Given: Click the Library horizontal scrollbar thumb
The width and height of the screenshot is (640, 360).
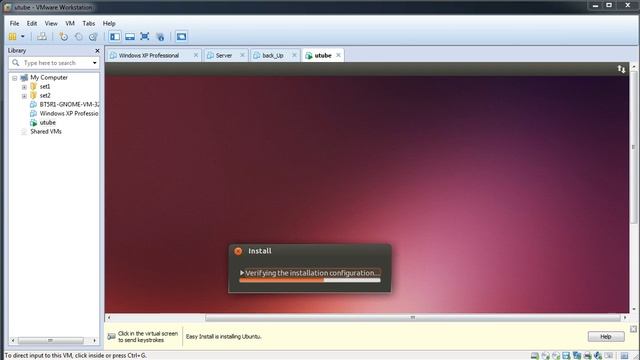Looking at the screenshot, I should click(51, 340).
